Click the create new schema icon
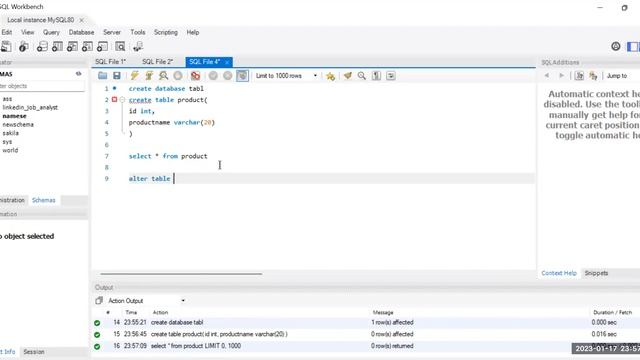 (x=42, y=47)
